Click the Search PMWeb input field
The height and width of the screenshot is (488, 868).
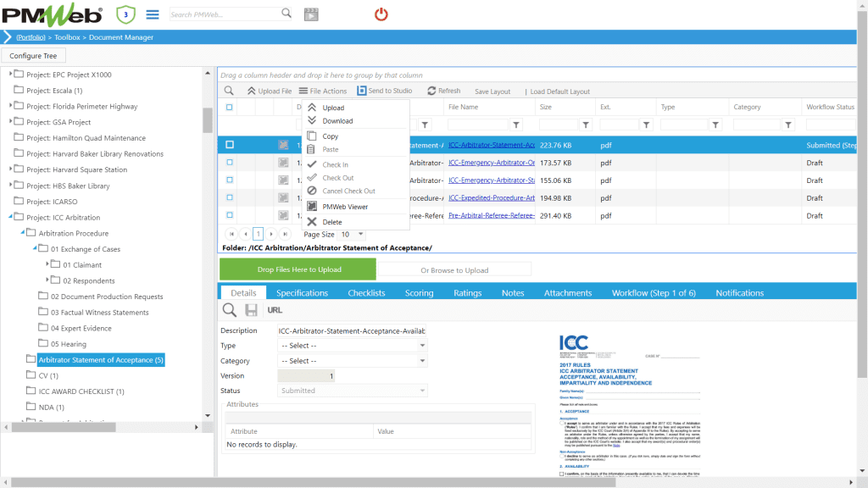click(224, 14)
